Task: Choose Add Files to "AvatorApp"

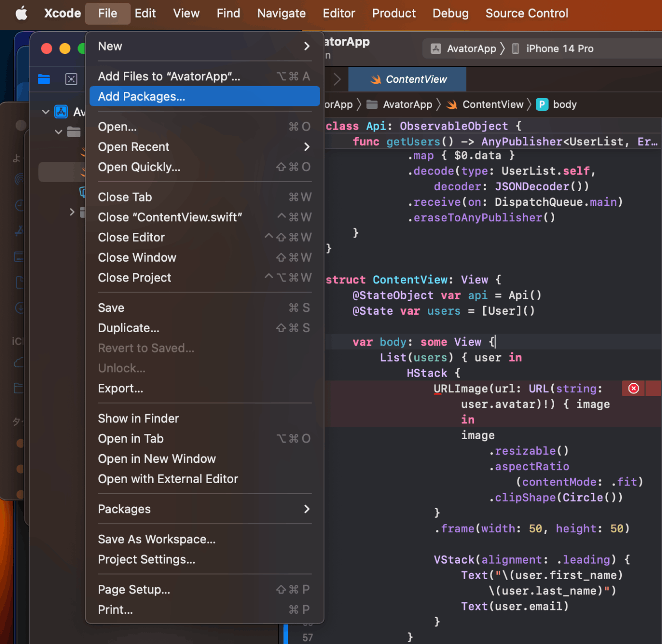Action: click(204, 76)
